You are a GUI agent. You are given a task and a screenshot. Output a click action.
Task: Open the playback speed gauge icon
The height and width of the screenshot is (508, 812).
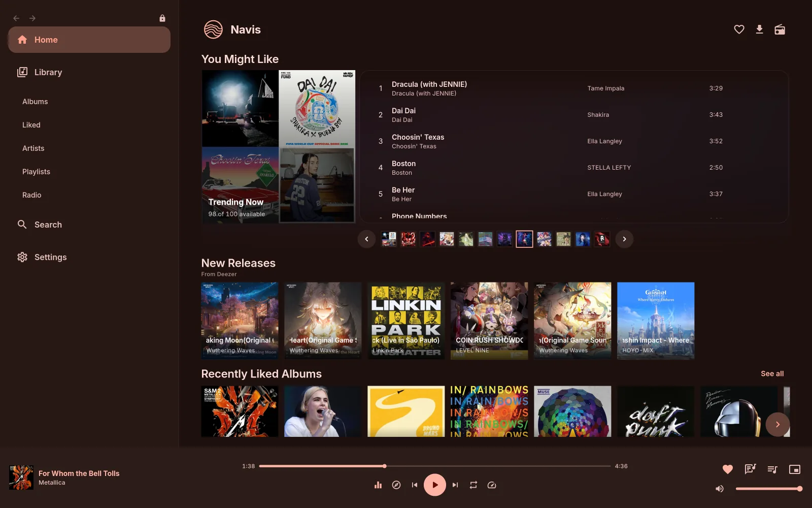click(x=492, y=485)
